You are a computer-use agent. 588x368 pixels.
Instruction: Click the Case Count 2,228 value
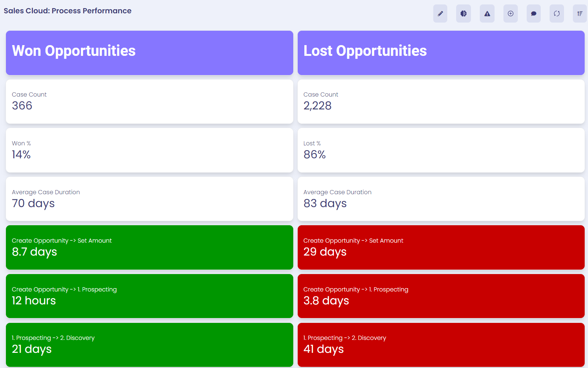tap(317, 106)
